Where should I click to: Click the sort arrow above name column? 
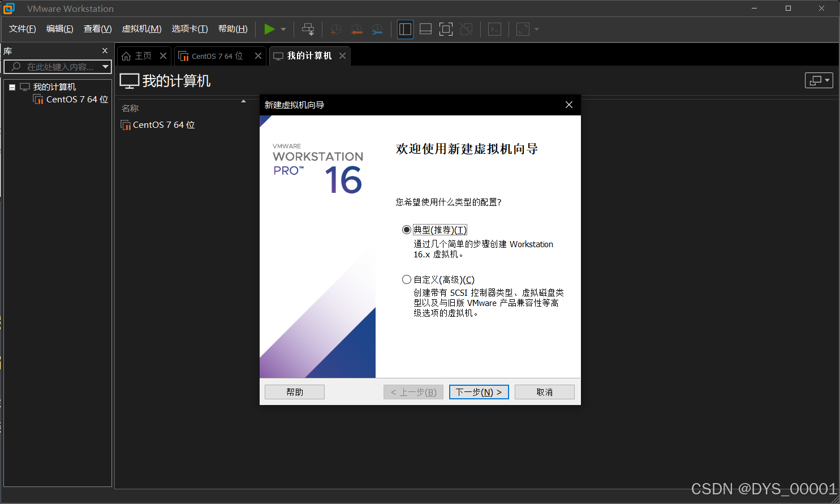point(243,101)
